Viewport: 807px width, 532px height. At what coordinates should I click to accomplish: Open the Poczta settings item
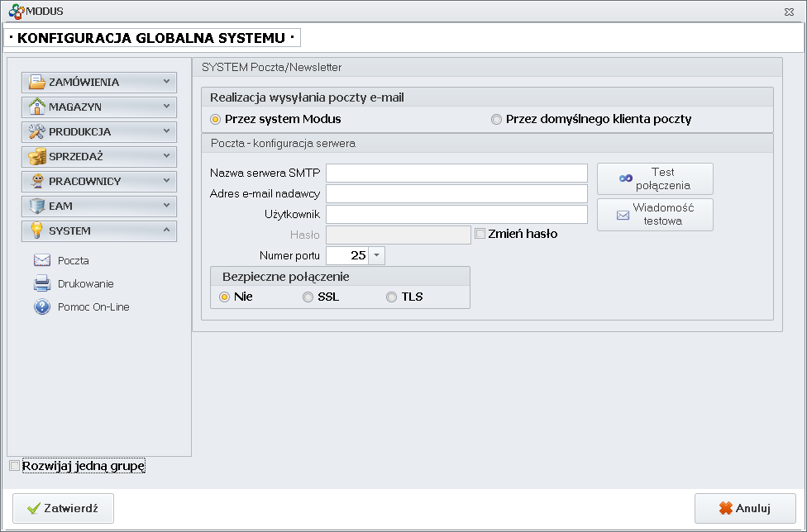(x=73, y=260)
